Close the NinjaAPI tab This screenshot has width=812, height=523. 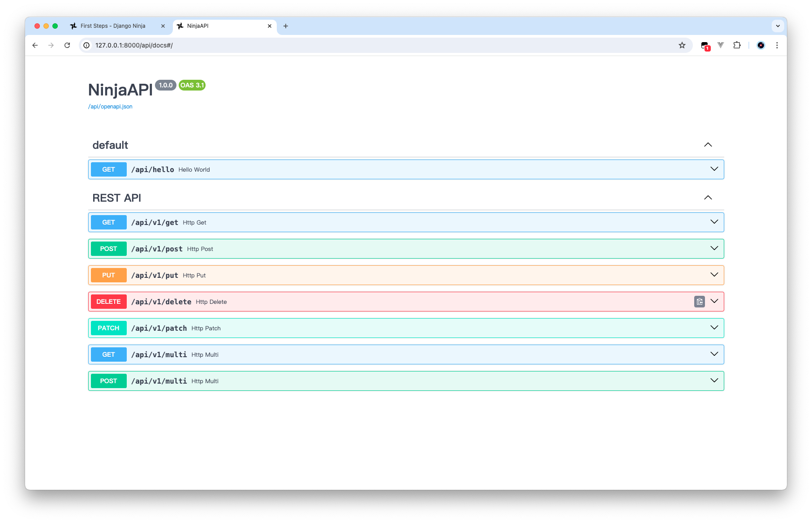click(x=270, y=26)
